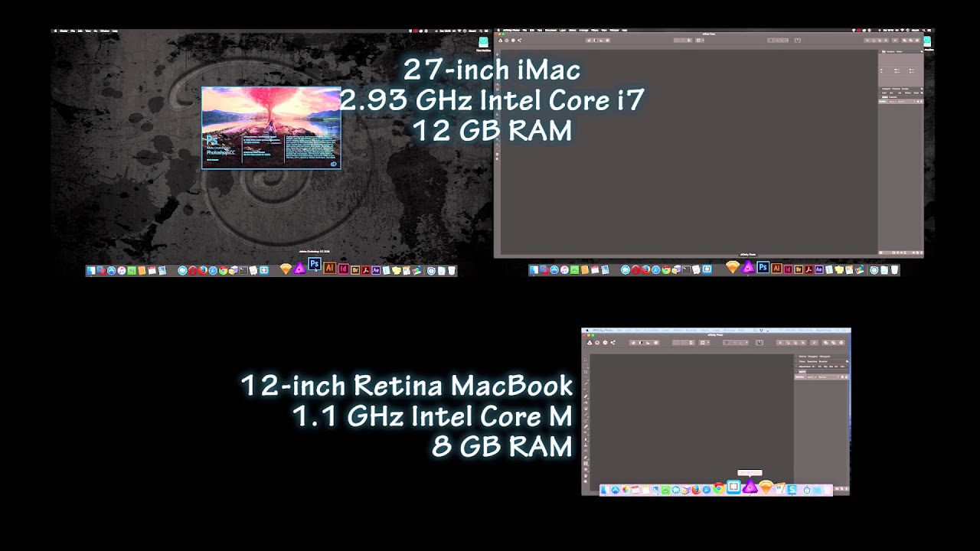Click Affinity Photo in the right iMac dock

click(x=746, y=267)
